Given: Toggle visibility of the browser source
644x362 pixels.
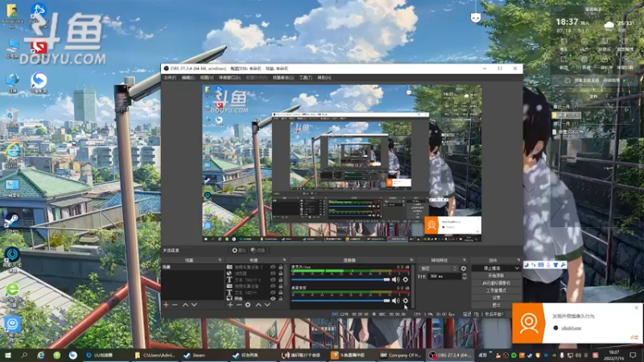Looking at the screenshot, I should click(x=273, y=274).
